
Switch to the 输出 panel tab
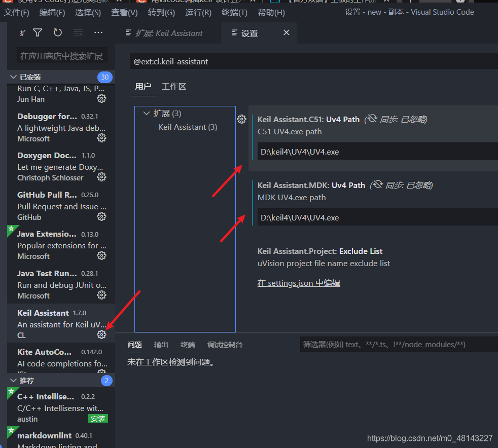pyautogui.click(x=161, y=345)
